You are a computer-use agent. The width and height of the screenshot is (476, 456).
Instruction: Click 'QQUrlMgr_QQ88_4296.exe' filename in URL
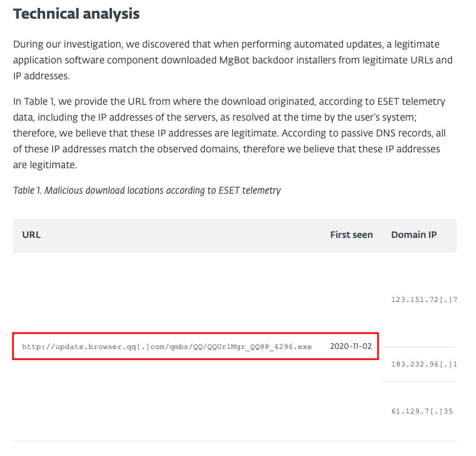point(260,347)
